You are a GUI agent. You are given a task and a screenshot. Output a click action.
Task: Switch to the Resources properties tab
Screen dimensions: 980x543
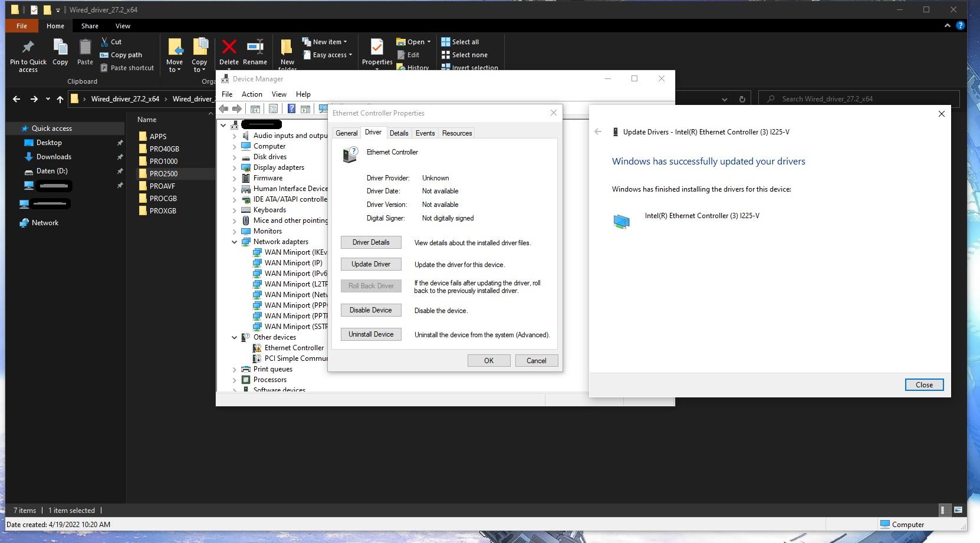[457, 133]
